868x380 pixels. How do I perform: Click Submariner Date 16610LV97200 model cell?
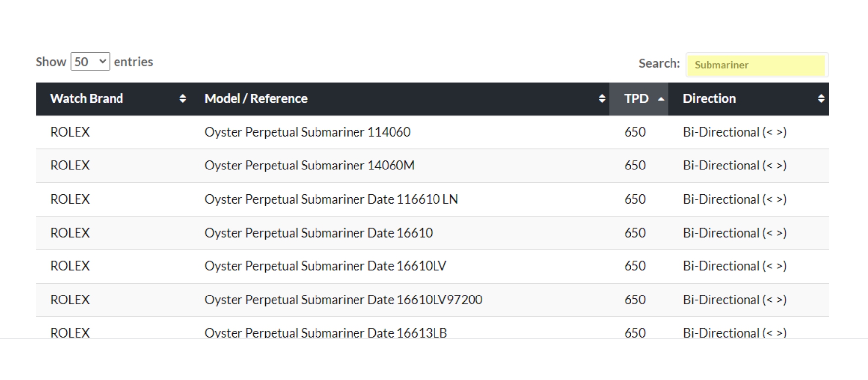click(x=343, y=300)
